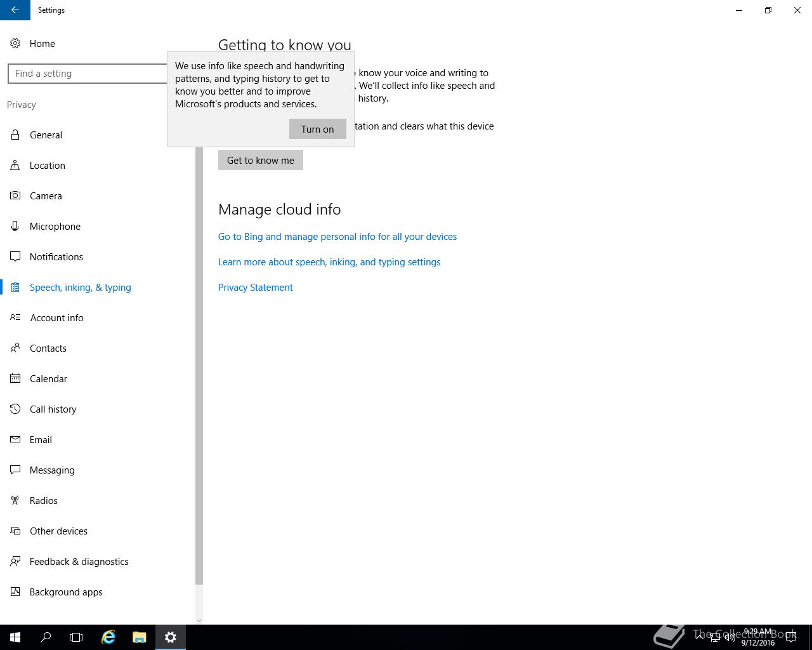Launch Internet Explorer from taskbar

tap(108, 637)
